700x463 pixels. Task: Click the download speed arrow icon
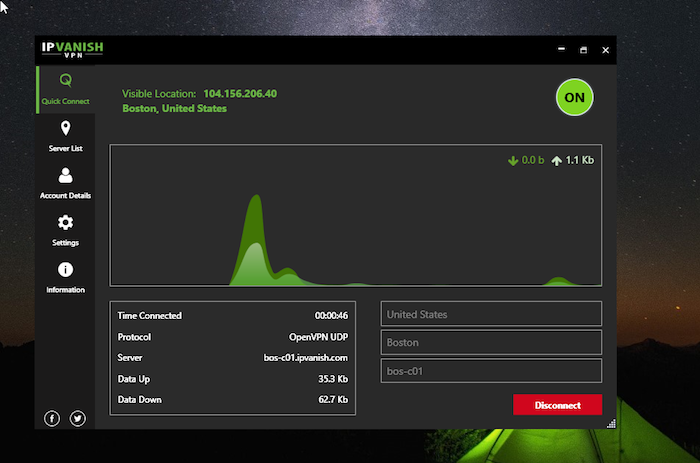click(x=513, y=161)
